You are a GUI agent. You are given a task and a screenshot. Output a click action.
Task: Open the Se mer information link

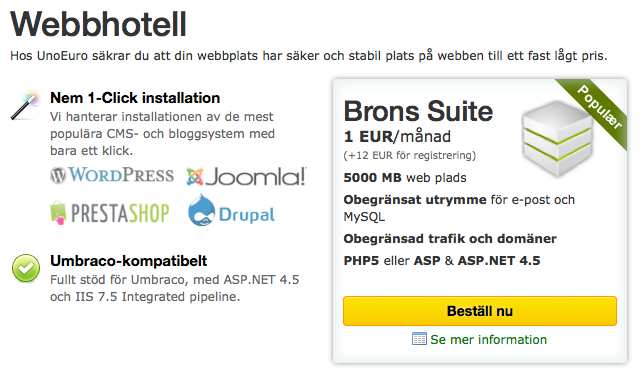[x=488, y=339]
